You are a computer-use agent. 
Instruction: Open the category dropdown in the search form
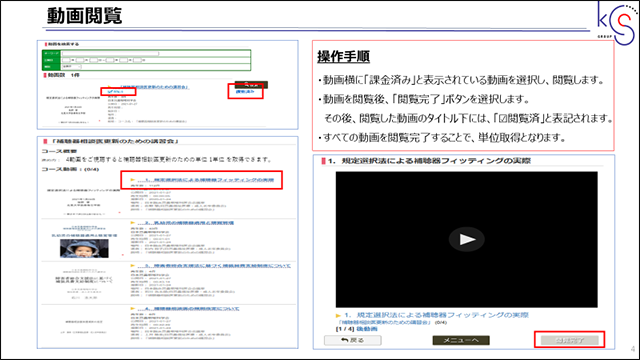71,67
